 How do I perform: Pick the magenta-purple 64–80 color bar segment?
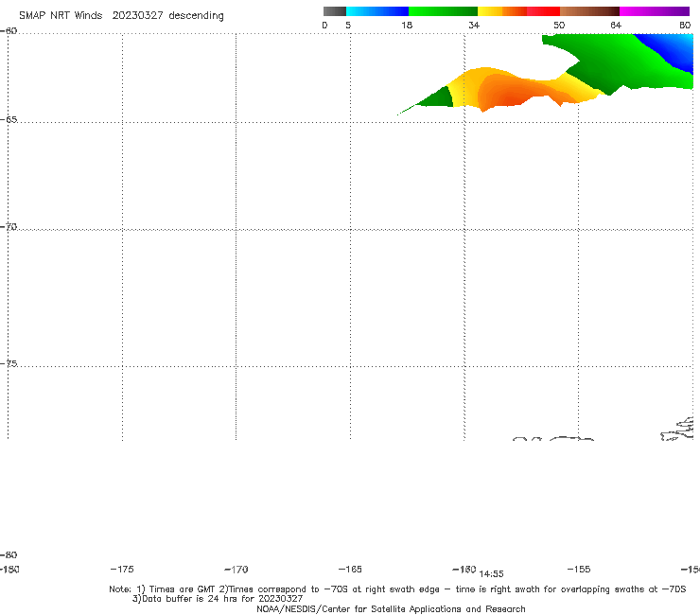tap(655, 11)
